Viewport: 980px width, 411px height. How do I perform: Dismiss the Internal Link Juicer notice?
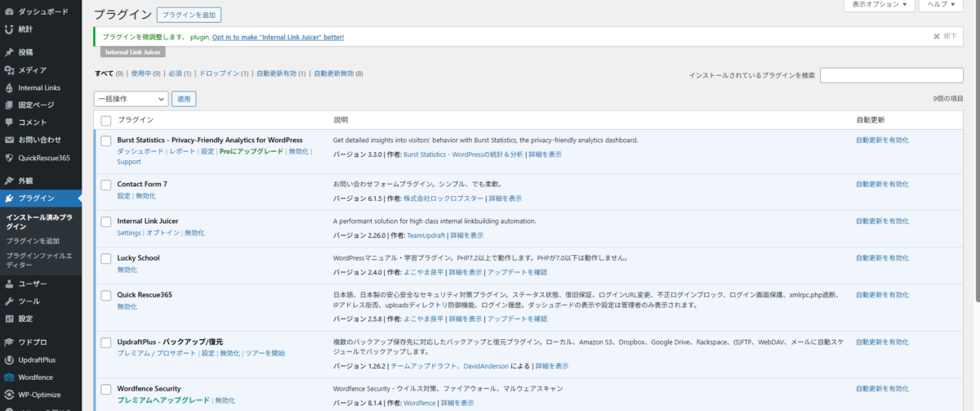point(944,37)
